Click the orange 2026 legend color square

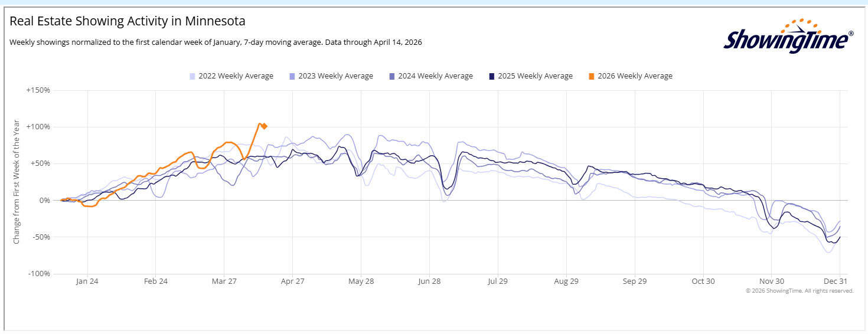591,76
